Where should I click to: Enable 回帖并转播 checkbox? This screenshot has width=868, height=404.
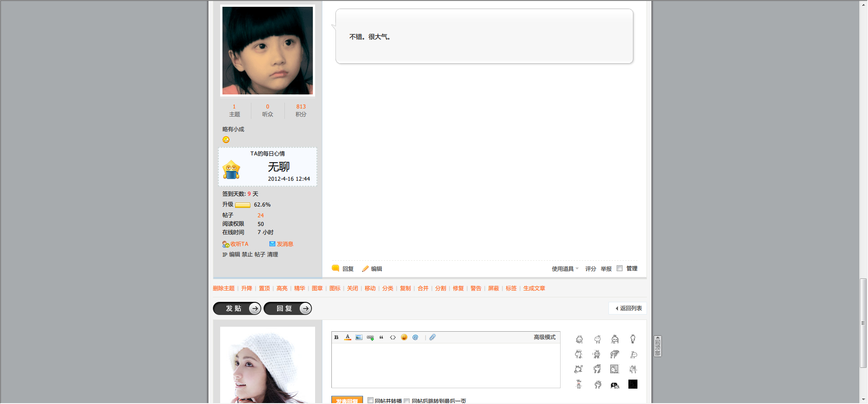tap(370, 400)
